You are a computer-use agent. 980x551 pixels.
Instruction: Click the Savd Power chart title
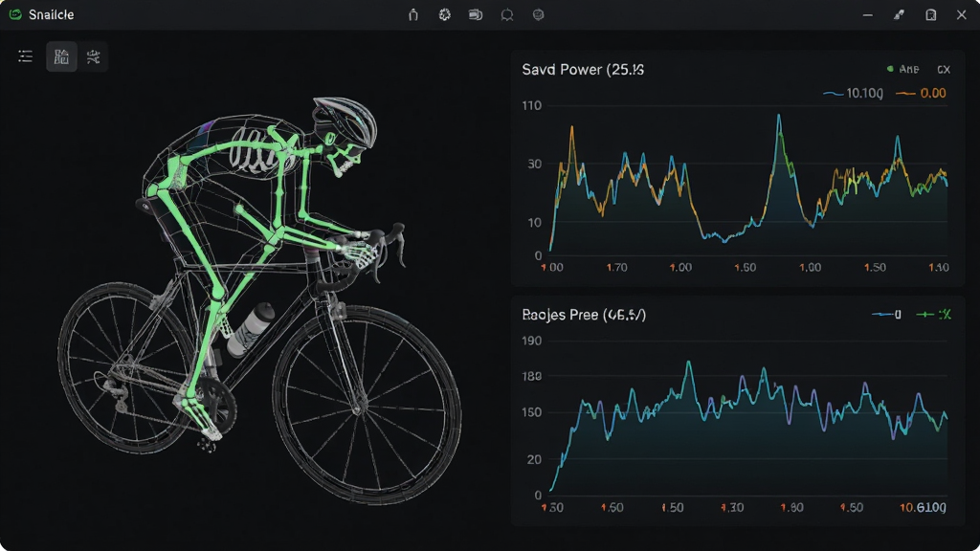[x=583, y=69]
